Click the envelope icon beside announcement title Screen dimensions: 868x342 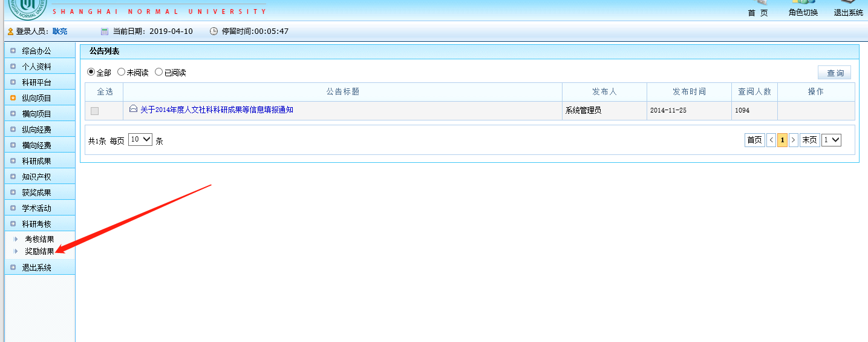coord(133,109)
